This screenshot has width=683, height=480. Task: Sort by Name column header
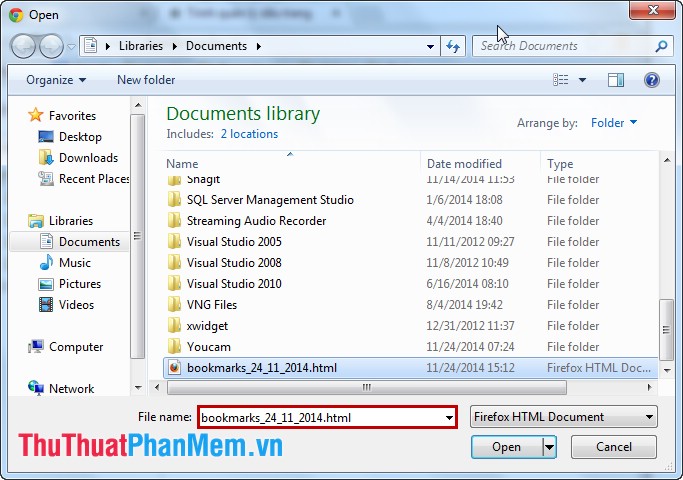[x=182, y=164]
